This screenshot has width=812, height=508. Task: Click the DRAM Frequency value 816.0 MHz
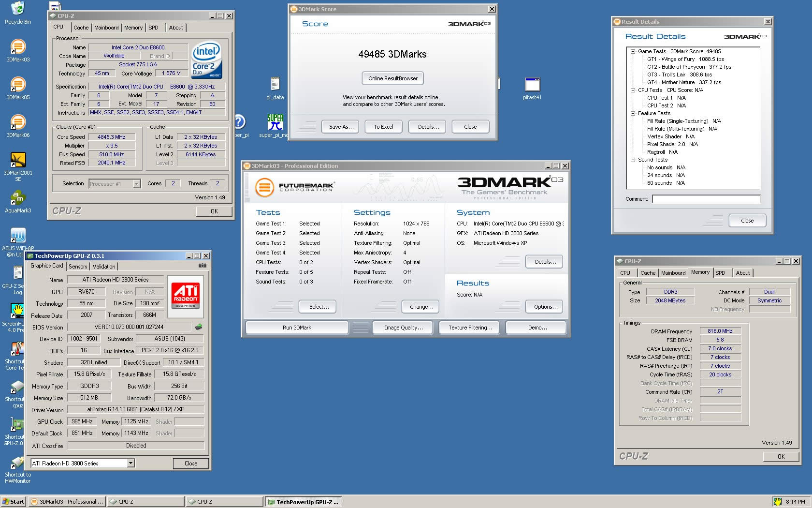tap(720, 331)
